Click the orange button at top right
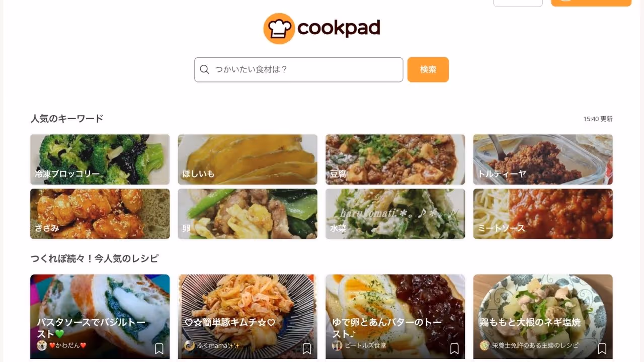 591,3
